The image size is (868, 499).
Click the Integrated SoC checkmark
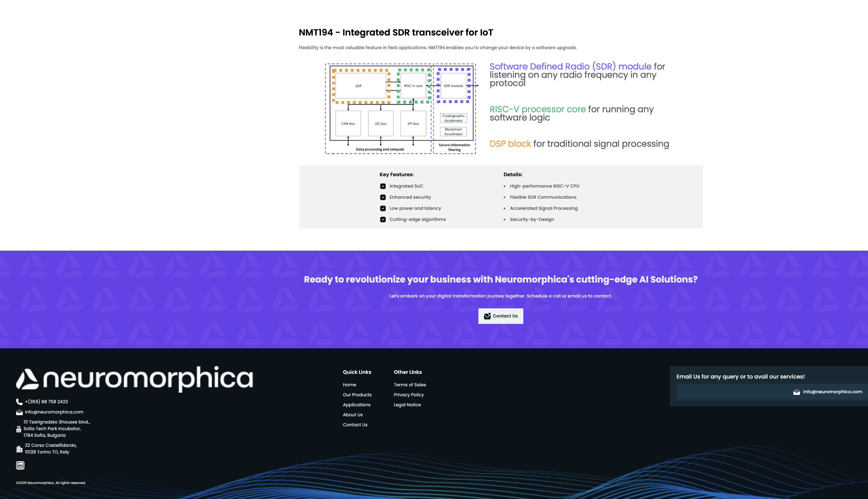(x=383, y=186)
